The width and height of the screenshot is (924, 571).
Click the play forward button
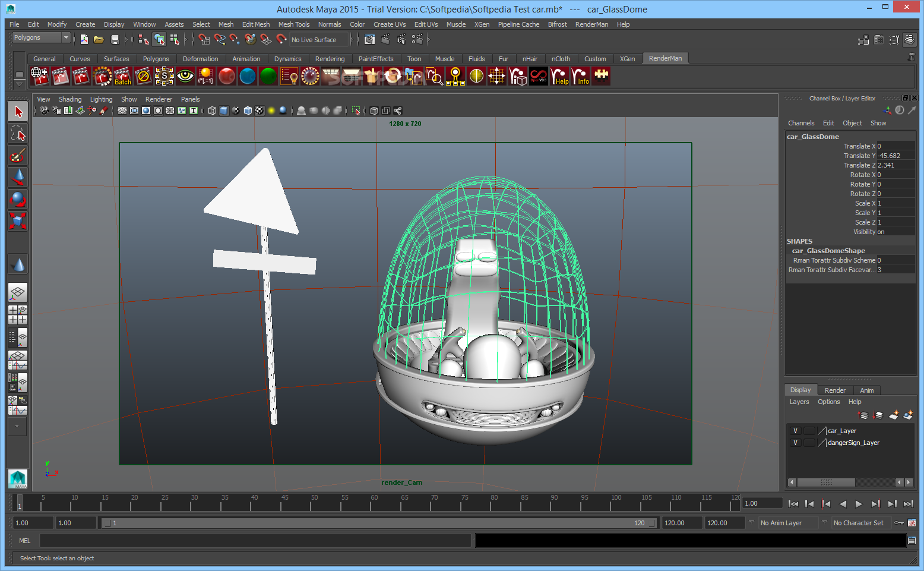pos(859,504)
